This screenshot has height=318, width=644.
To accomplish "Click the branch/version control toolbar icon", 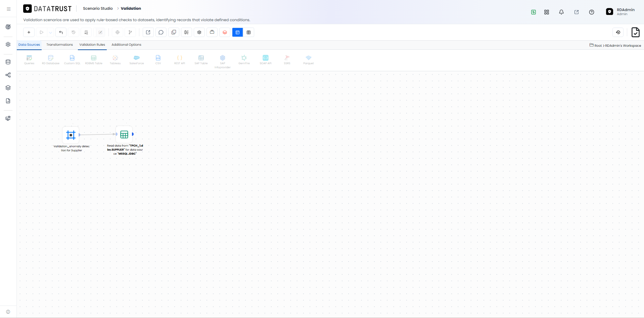I will (130, 32).
